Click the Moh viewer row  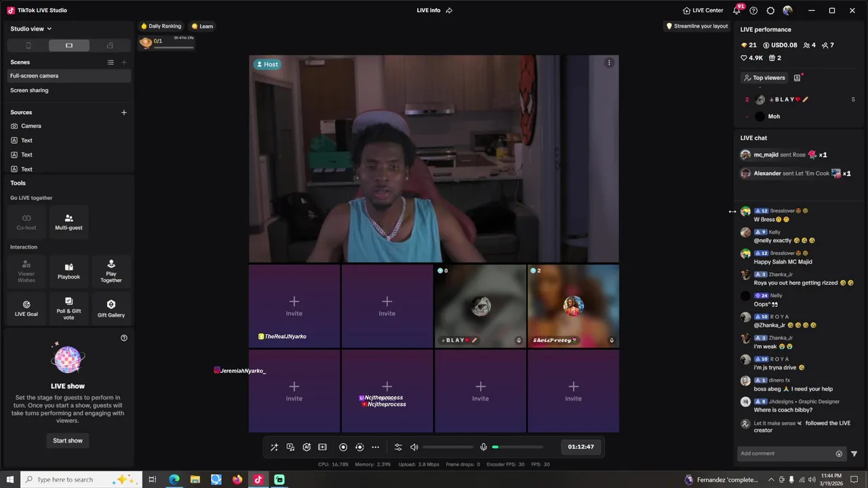(800, 117)
